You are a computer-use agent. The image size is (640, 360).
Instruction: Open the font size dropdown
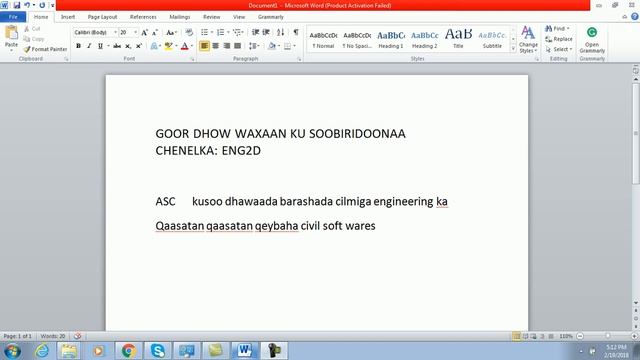click(x=136, y=32)
